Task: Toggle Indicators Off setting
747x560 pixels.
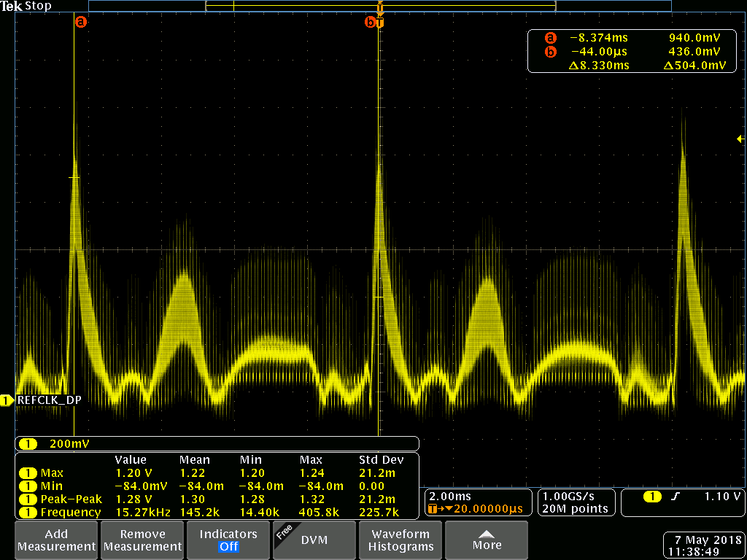Action: tap(228, 540)
